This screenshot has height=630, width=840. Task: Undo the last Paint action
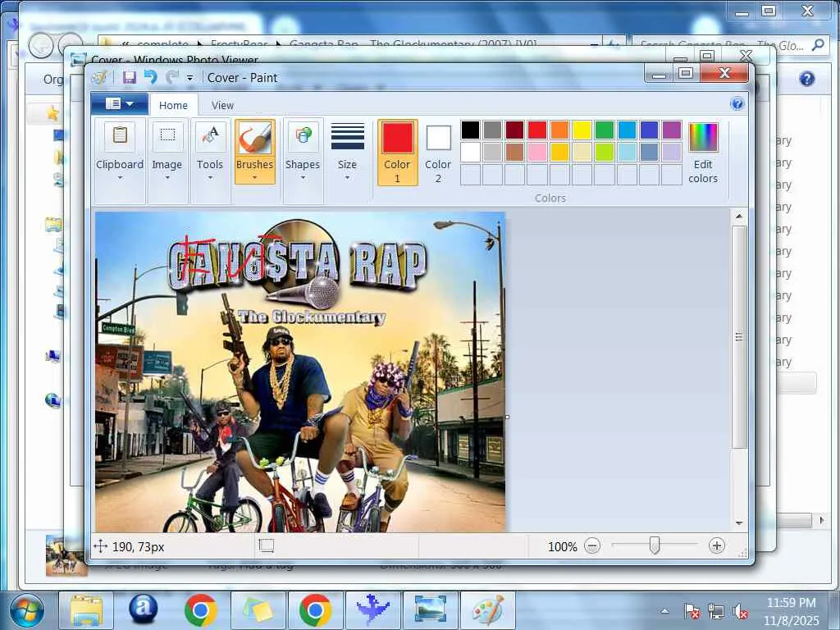coord(151,78)
